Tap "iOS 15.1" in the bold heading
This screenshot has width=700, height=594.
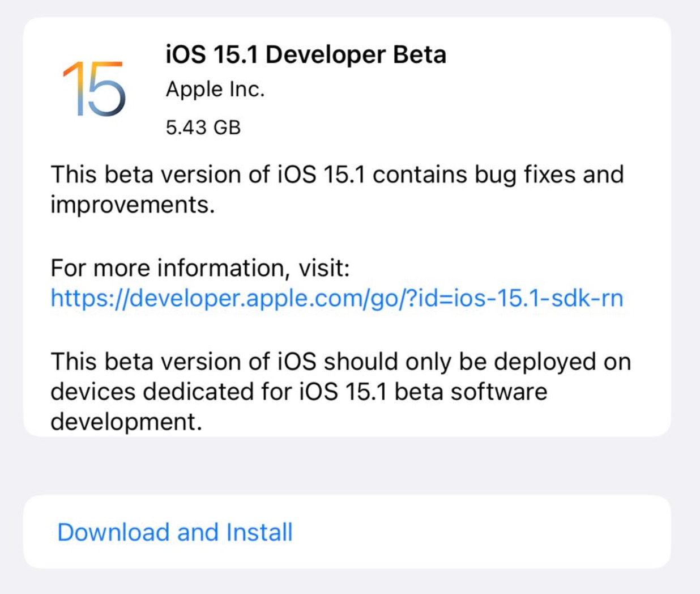212,55
